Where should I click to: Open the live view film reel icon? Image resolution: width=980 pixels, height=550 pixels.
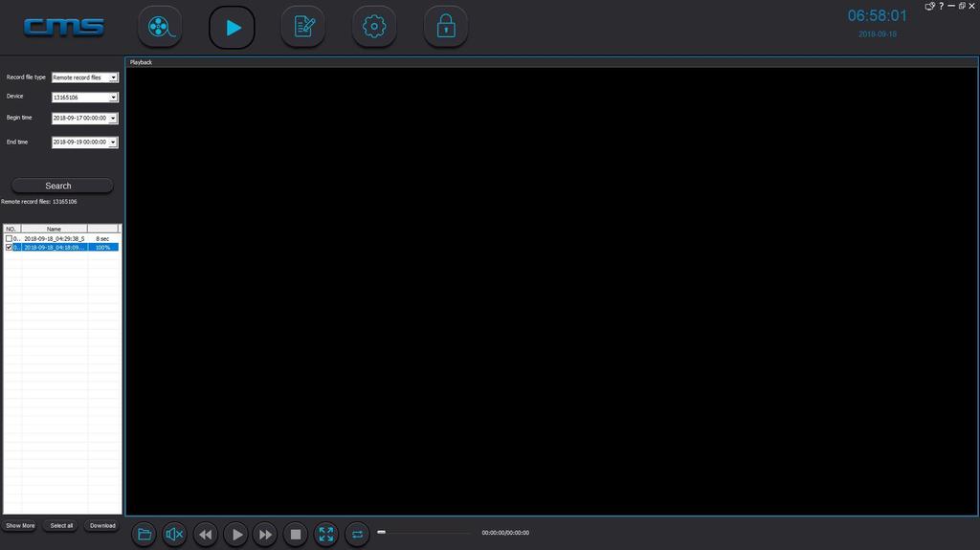coord(160,27)
